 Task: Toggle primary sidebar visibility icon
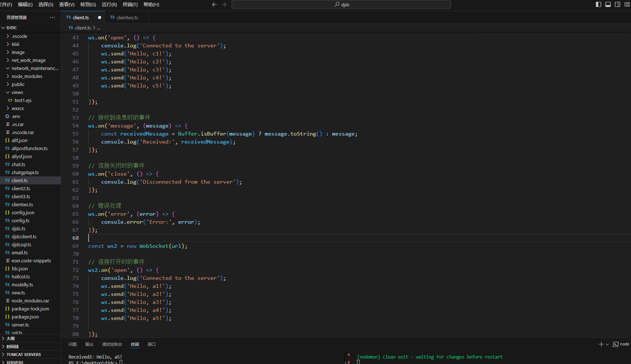click(599, 4)
